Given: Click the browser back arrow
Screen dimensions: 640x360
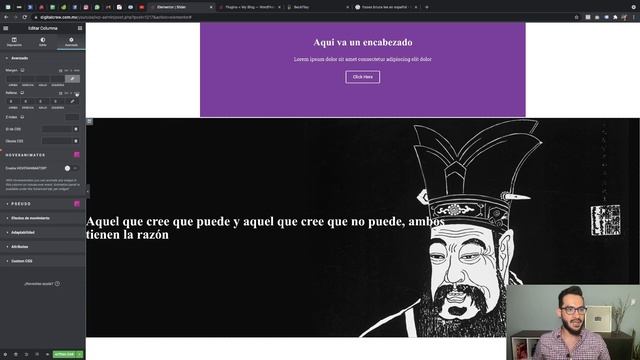Looking at the screenshot, I should coord(6,17).
